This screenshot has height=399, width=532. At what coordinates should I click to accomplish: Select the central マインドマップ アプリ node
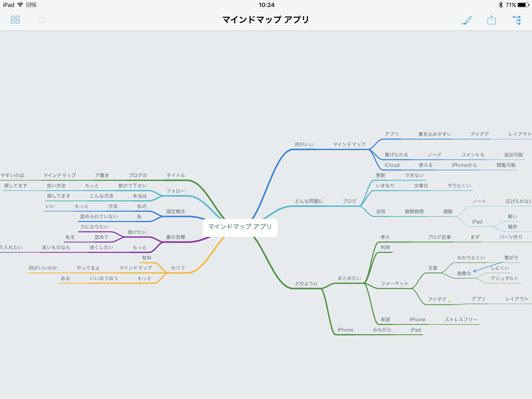pos(240,227)
